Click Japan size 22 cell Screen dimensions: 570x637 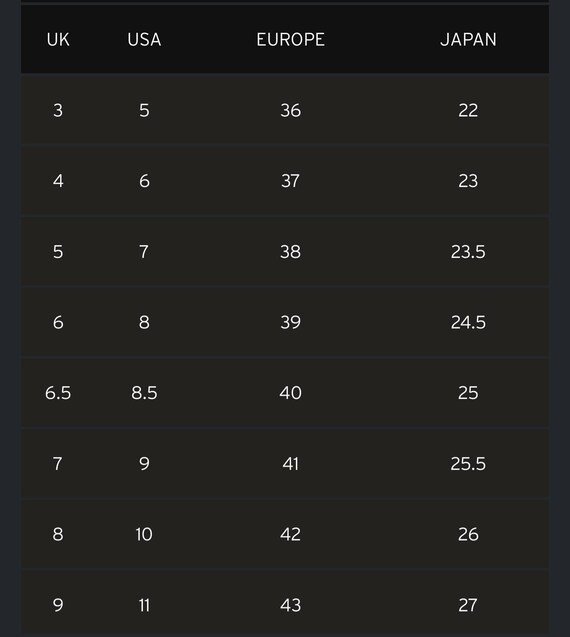click(x=468, y=110)
